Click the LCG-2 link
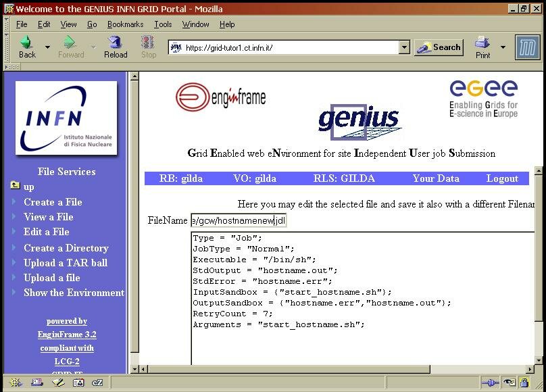 click(x=67, y=362)
